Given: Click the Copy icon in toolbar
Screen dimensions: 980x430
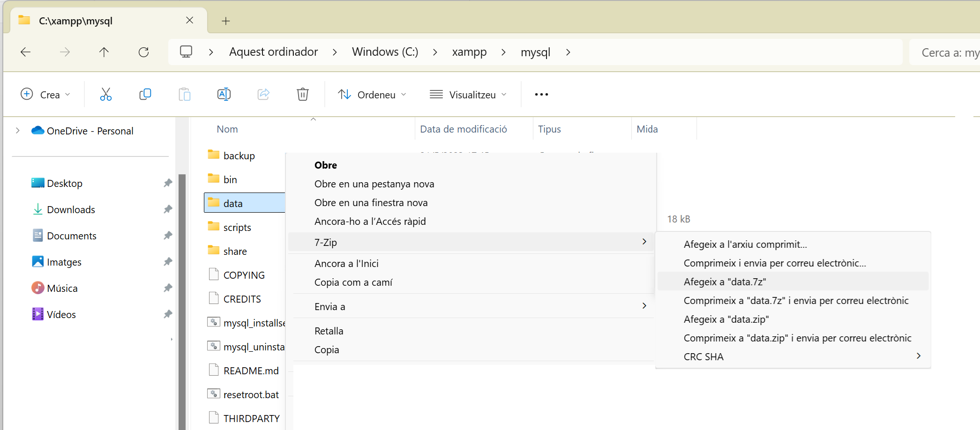Looking at the screenshot, I should 145,95.
